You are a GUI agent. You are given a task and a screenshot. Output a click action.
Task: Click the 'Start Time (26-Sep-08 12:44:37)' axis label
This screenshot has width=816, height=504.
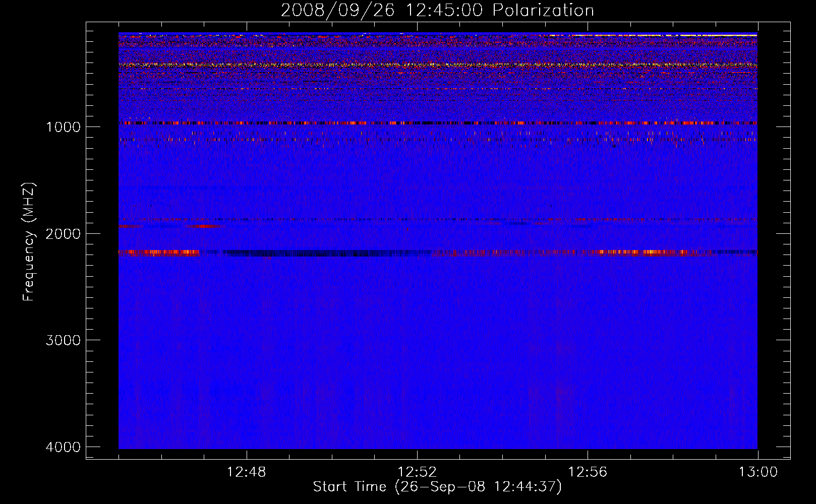(x=437, y=487)
